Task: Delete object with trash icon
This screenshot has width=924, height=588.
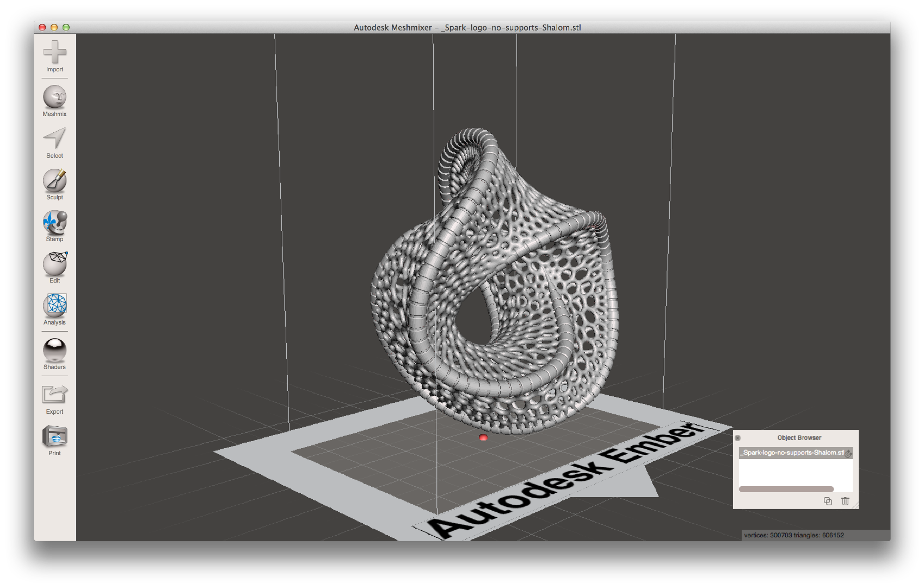Action: [x=845, y=501]
